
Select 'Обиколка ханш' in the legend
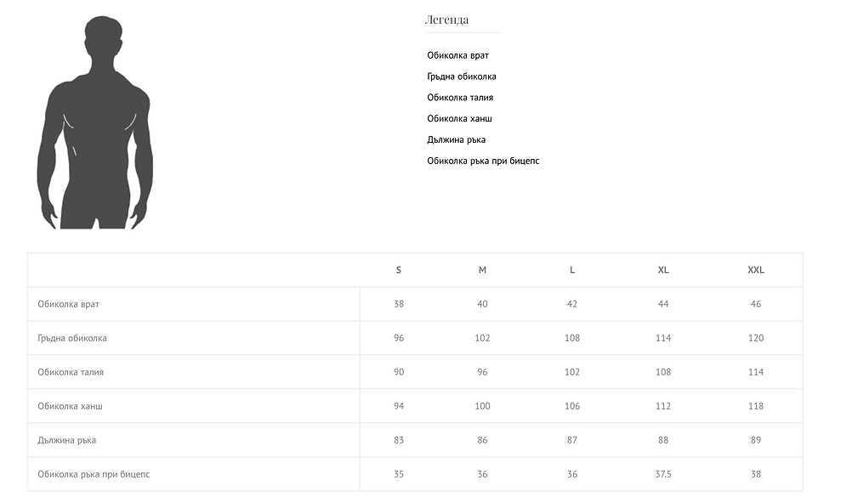click(459, 119)
